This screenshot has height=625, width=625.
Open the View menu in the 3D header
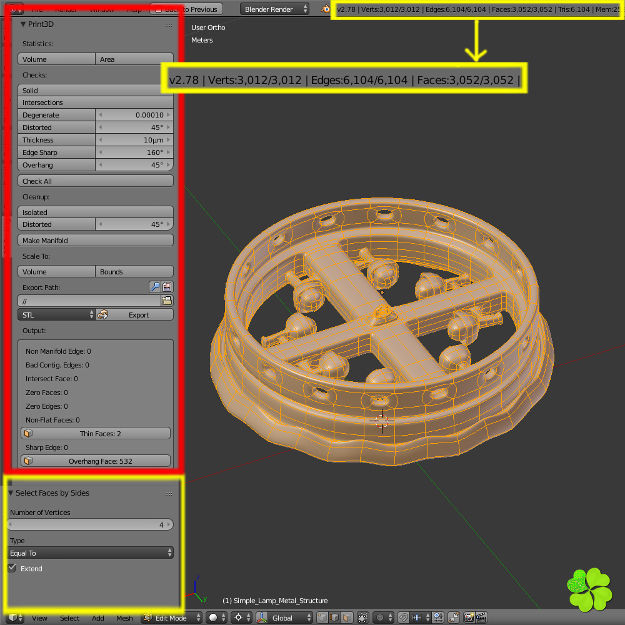point(39,618)
